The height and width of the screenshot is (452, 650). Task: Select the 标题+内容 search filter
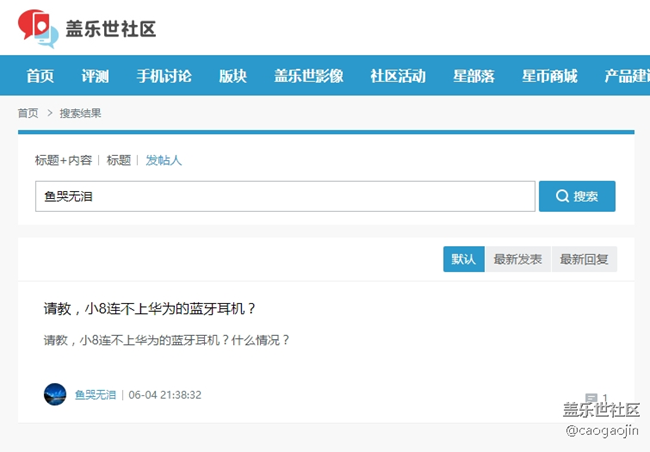(63, 160)
